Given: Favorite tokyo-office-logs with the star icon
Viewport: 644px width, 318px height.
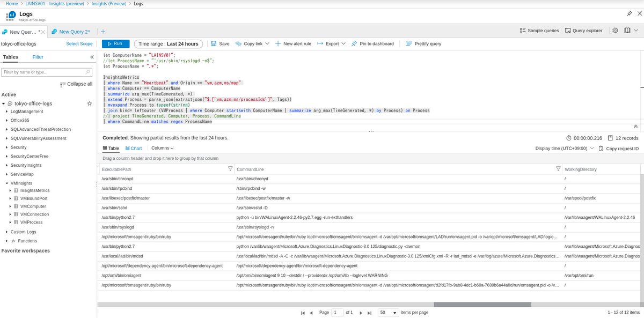Looking at the screenshot, I should pos(90,103).
